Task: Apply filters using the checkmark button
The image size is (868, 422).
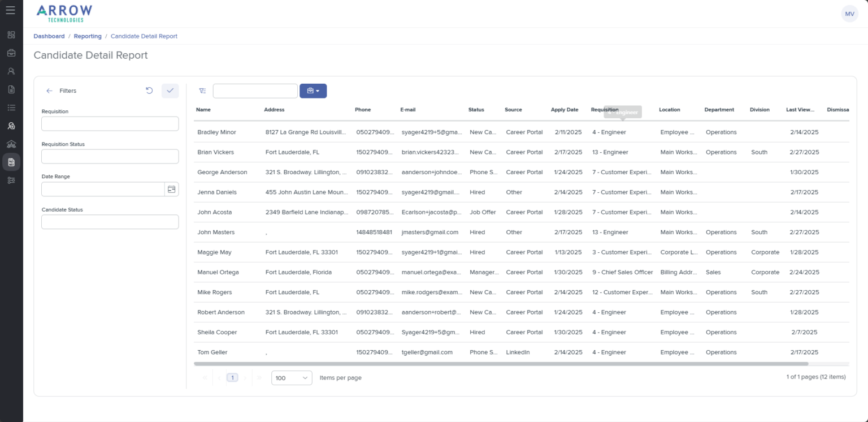Action: coord(170,91)
